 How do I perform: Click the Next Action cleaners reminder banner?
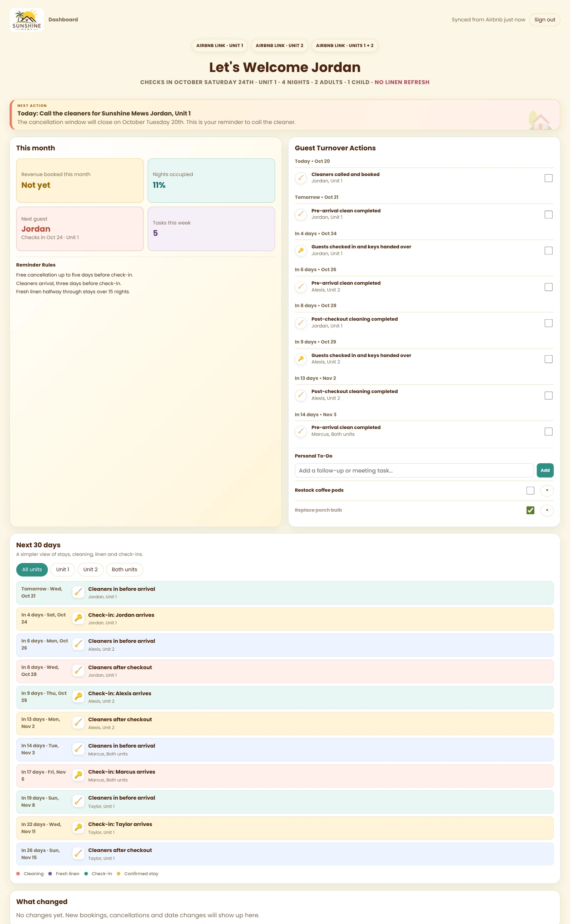285,115
